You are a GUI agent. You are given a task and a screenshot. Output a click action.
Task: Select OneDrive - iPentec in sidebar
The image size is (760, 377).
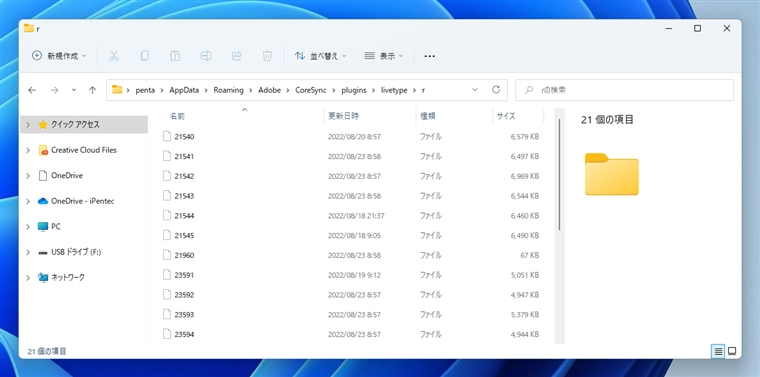tap(84, 201)
